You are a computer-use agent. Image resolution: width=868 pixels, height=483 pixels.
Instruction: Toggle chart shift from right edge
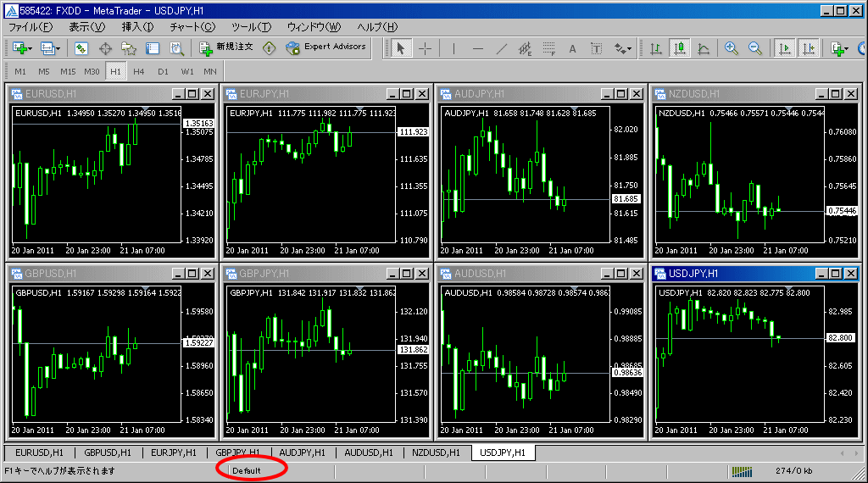click(808, 48)
